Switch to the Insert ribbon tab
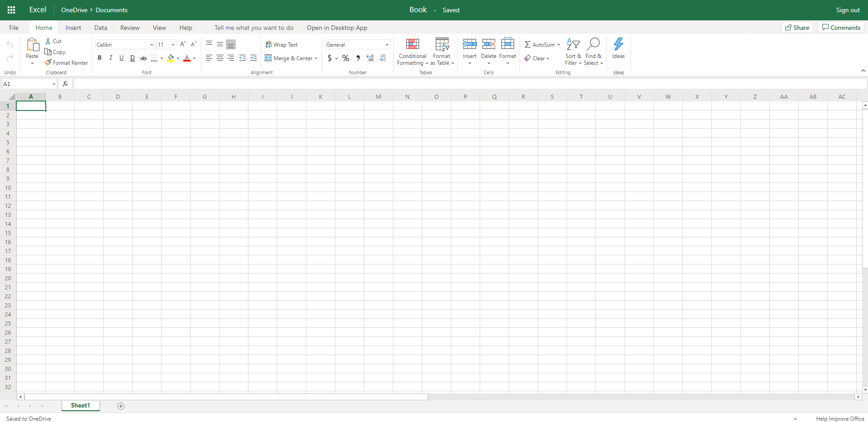This screenshot has width=868, height=422. [73, 28]
